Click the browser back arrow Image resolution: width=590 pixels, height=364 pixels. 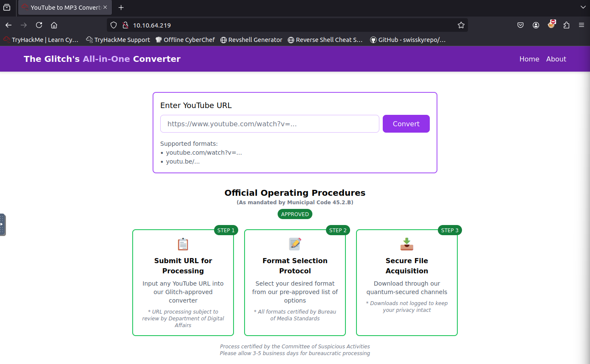coord(8,25)
